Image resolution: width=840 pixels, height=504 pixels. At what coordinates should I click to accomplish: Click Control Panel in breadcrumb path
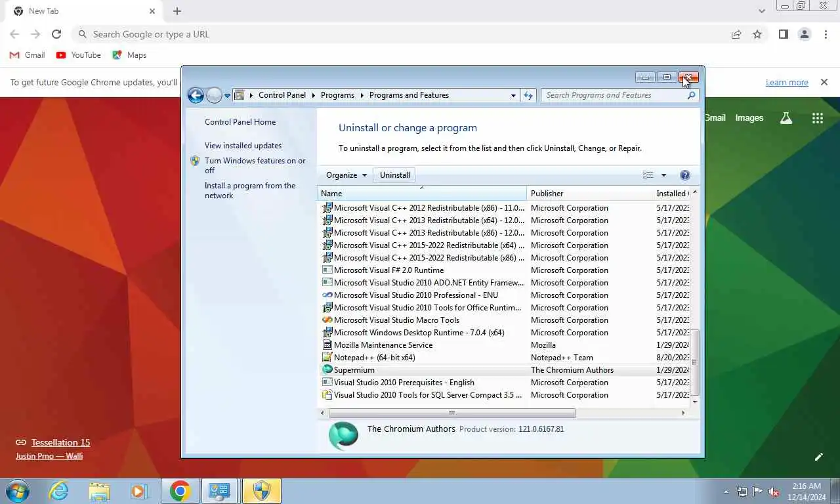[x=282, y=95]
